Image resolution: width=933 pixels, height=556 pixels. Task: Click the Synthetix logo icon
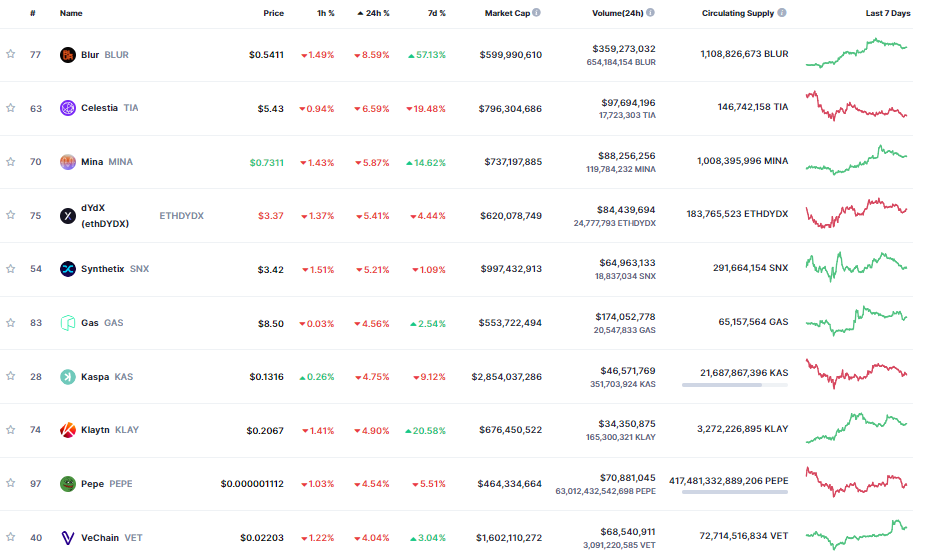(x=68, y=269)
